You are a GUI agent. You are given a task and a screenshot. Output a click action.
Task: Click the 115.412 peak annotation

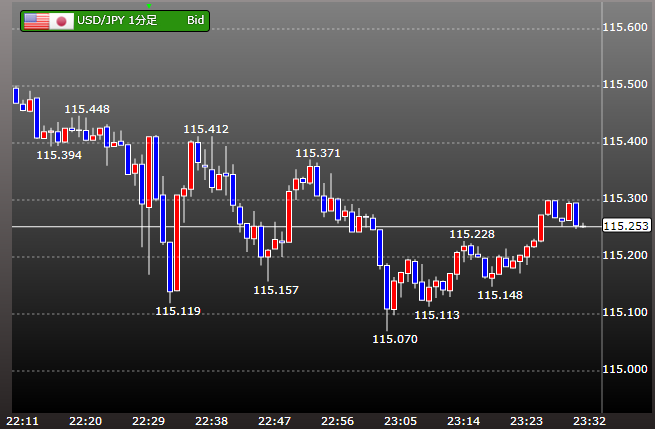click(206, 129)
